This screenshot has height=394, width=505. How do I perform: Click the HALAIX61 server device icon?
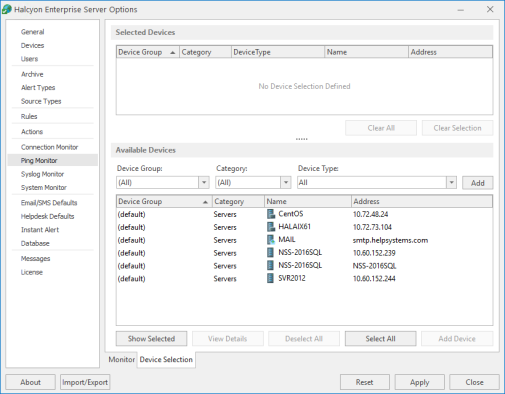[271, 227]
